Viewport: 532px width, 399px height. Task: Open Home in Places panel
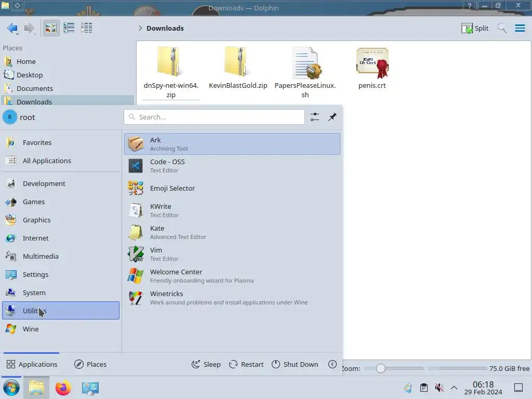pyautogui.click(x=67, y=61)
